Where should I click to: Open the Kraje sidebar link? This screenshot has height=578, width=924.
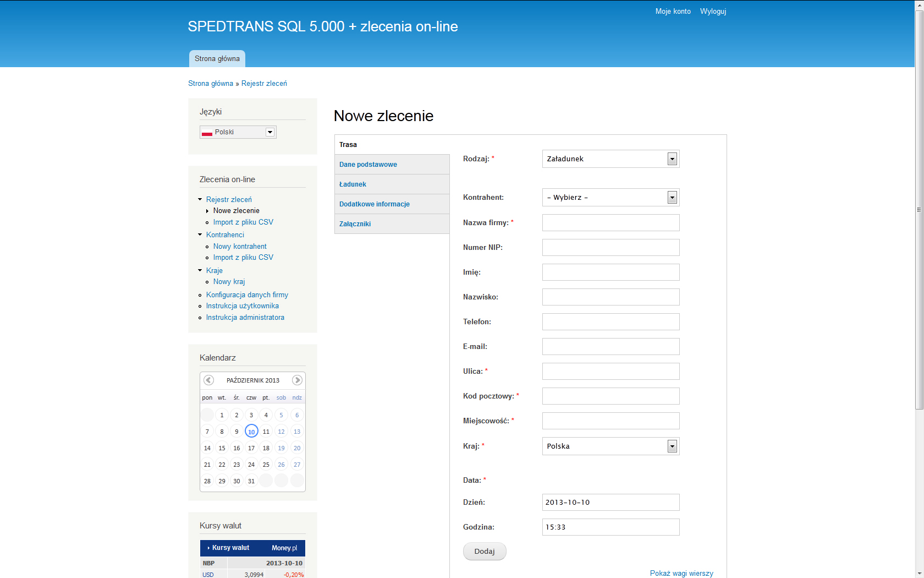[x=215, y=270]
